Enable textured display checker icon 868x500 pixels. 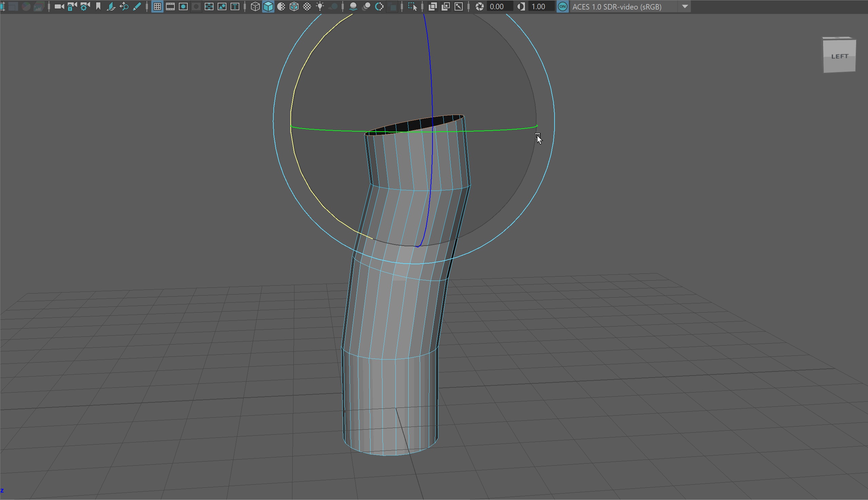pyautogui.click(x=307, y=6)
